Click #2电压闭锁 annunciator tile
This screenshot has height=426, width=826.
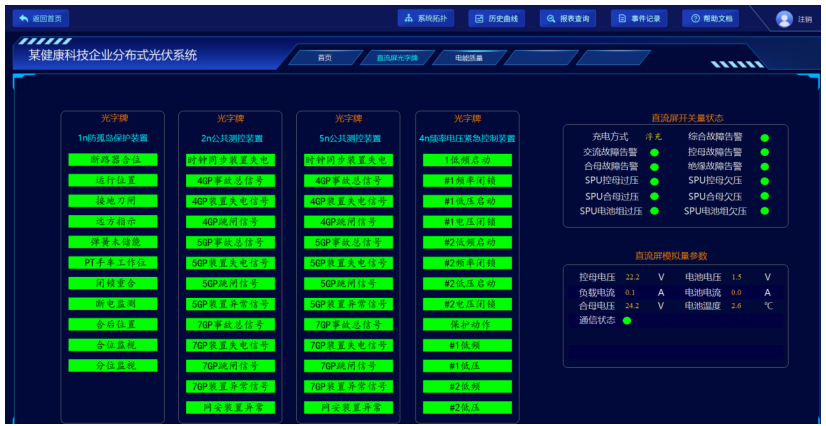coord(467,304)
